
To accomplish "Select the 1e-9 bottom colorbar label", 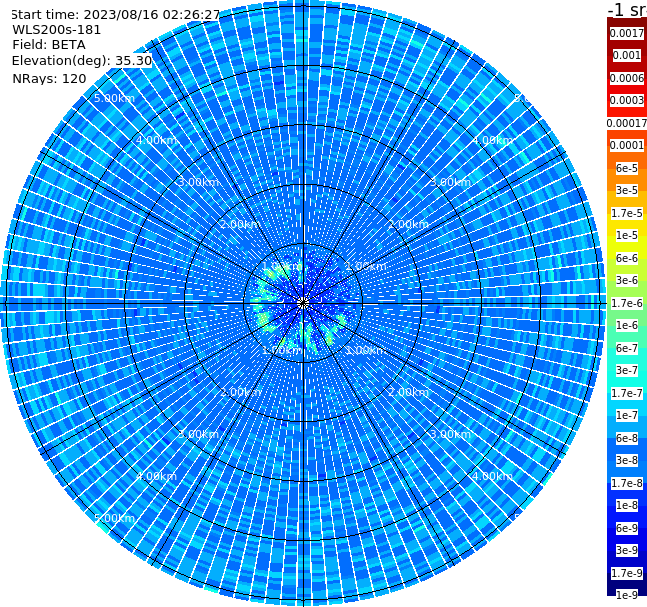I will pos(627,595).
